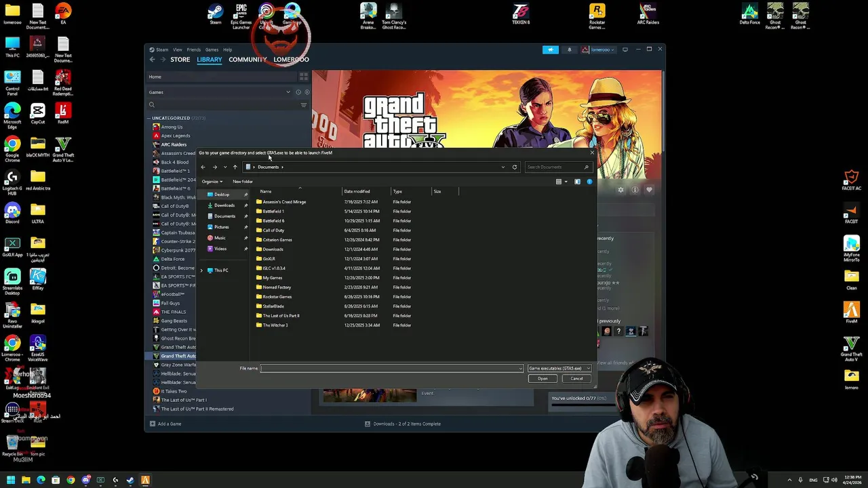Select Videos in the navigation pane

pos(220,249)
